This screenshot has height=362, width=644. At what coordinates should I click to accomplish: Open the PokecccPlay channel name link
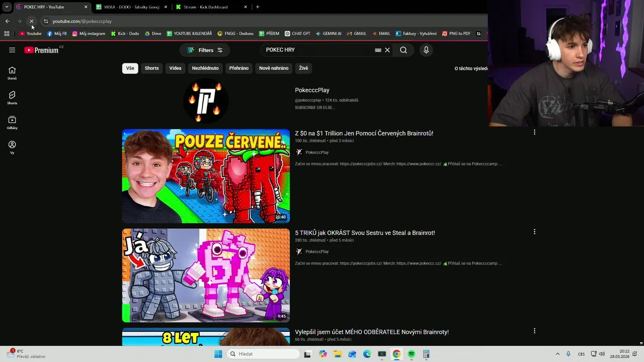pyautogui.click(x=312, y=90)
